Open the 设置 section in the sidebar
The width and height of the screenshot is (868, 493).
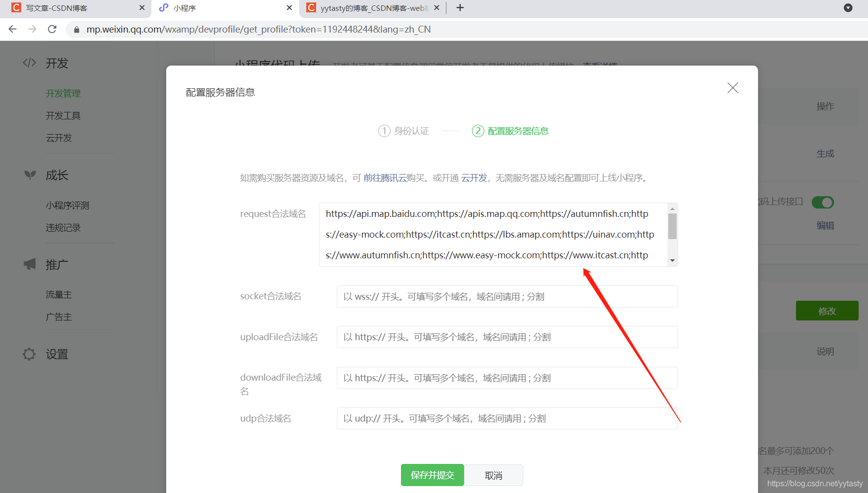point(57,354)
